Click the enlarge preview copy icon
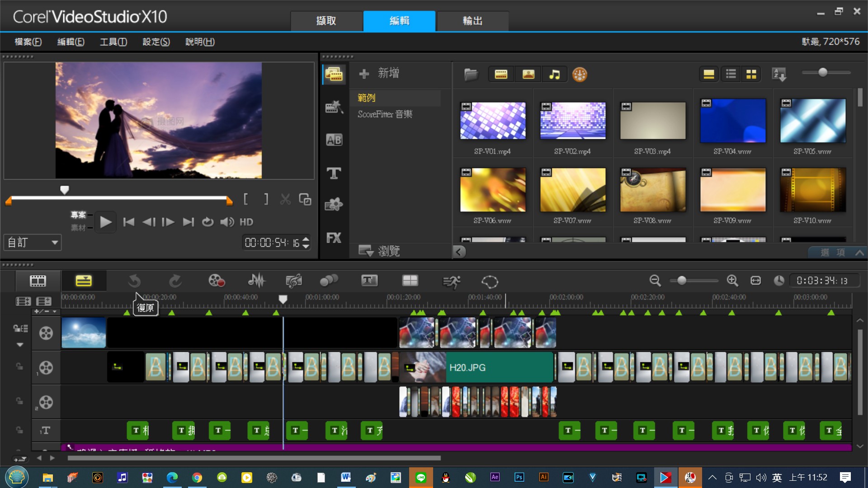This screenshot has height=488, width=868. (x=305, y=199)
